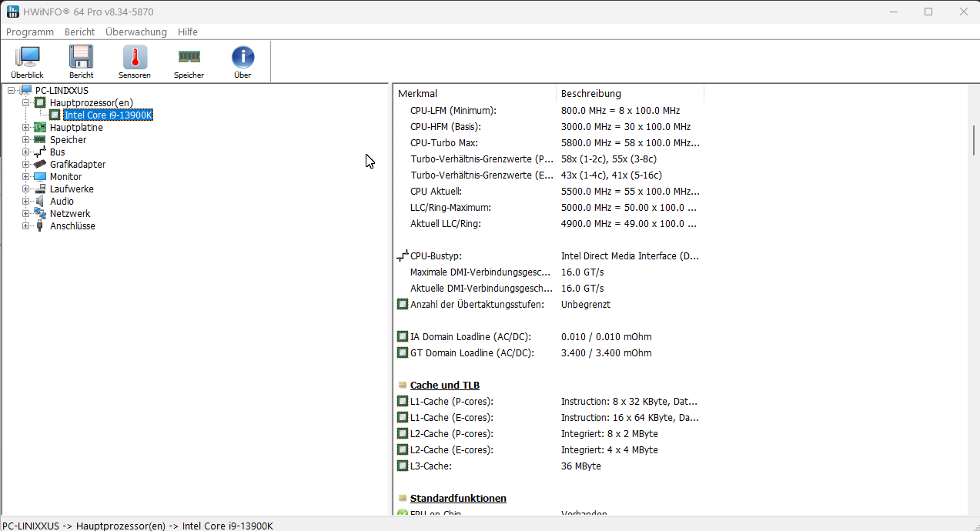Viewport: 980px width, 531px height.
Task: Expand the Hauptplatine node
Action: point(26,127)
